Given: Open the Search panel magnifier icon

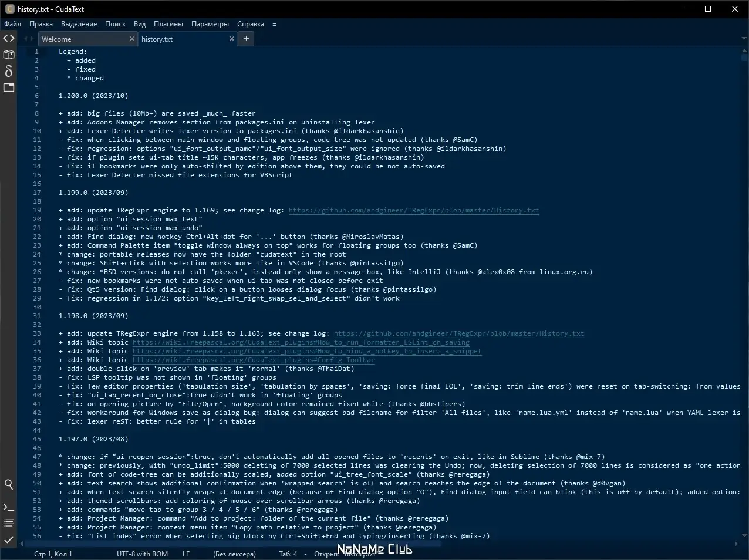Looking at the screenshot, I should 9,484.
